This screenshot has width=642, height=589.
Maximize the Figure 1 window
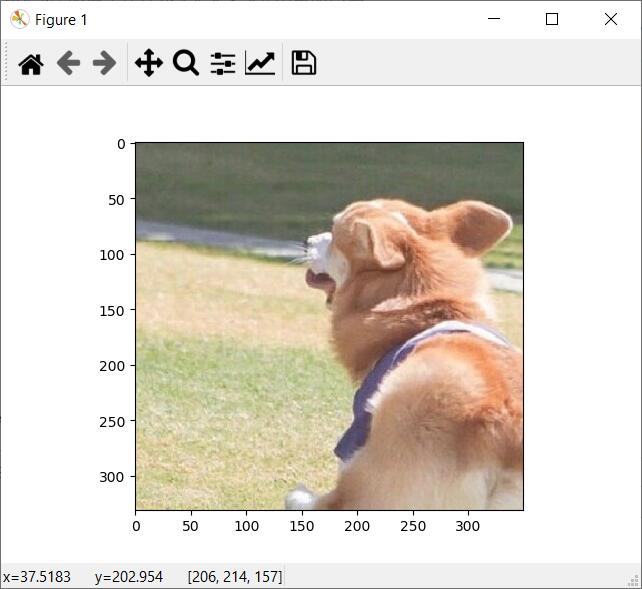[552, 19]
